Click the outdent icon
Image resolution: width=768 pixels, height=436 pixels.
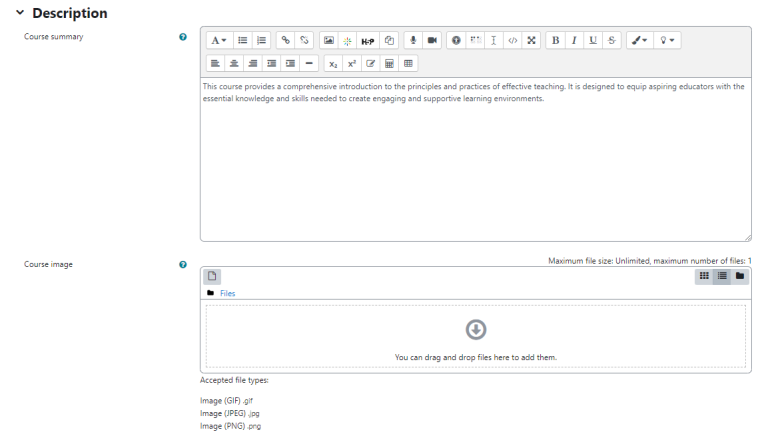[271, 63]
